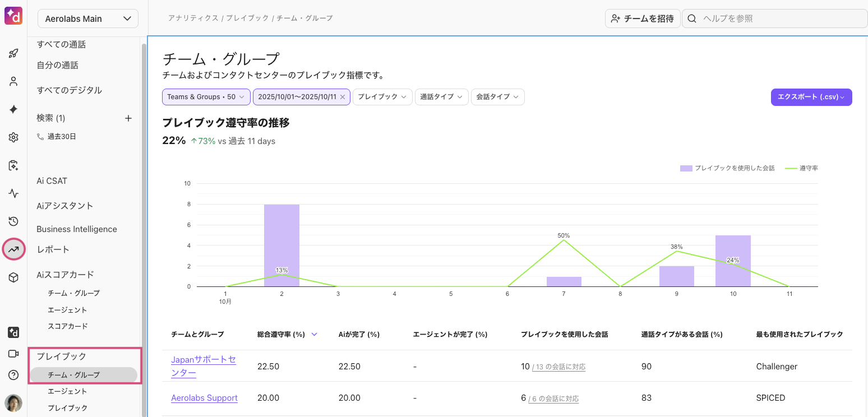Click the purple bar for October 2
Image resolution: width=868 pixels, height=417 pixels.
point(281,245)
